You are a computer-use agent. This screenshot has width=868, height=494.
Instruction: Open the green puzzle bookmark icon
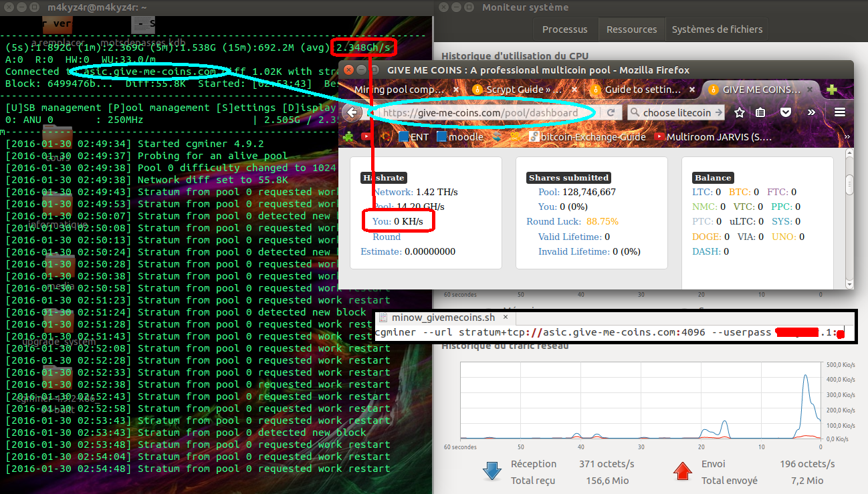[348, 136]
